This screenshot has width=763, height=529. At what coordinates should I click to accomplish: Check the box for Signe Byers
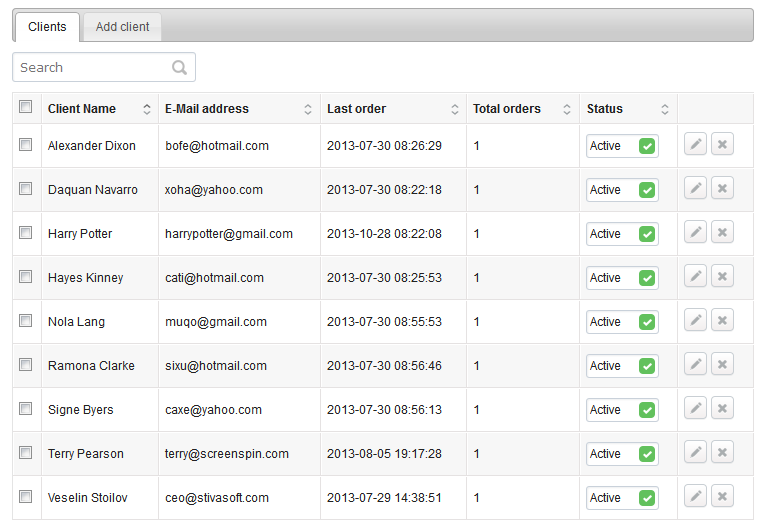tap(25, 408)
